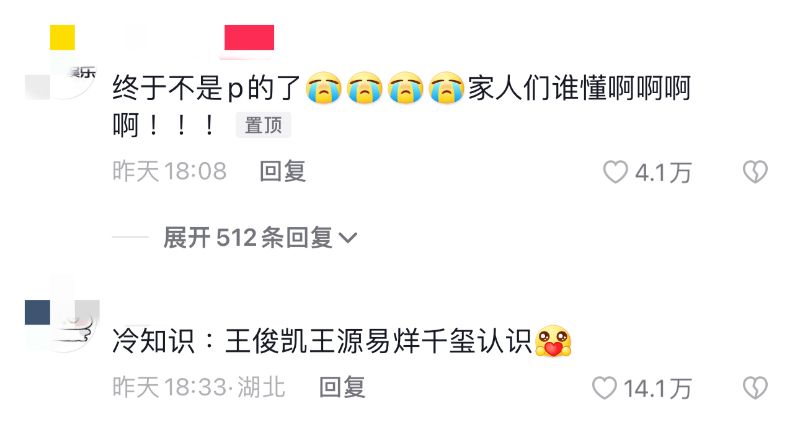This screenshot has width=800, height=437.
Task: Click the 14.1万 like count
Action: point(657,388)
